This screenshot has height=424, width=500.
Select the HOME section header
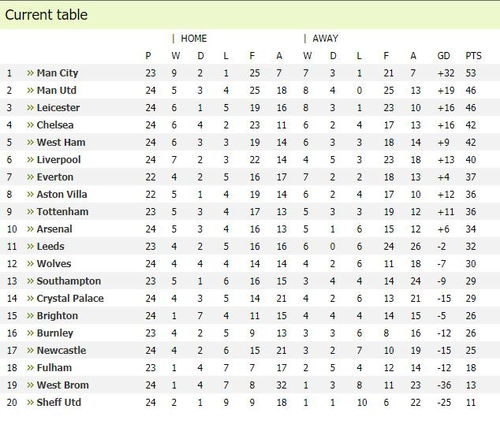tap(194, 38)
